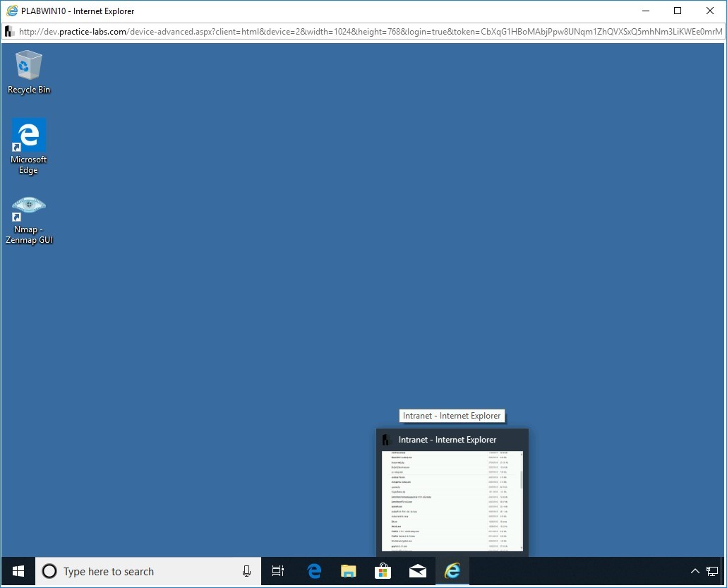Image resolution: width=727 pixels, height=588 pixels.
Task: Expand the hidden system tray icons
Action: [x=695, y=571]
